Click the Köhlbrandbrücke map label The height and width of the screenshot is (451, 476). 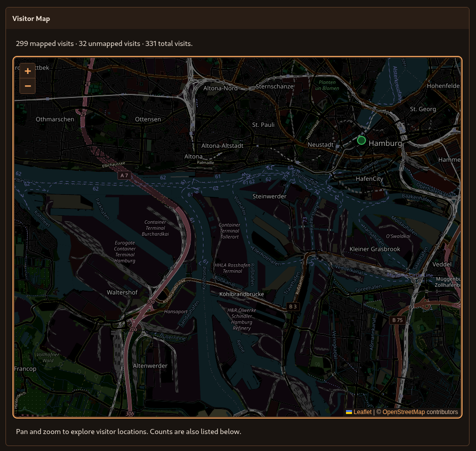(x=241, y=294)
